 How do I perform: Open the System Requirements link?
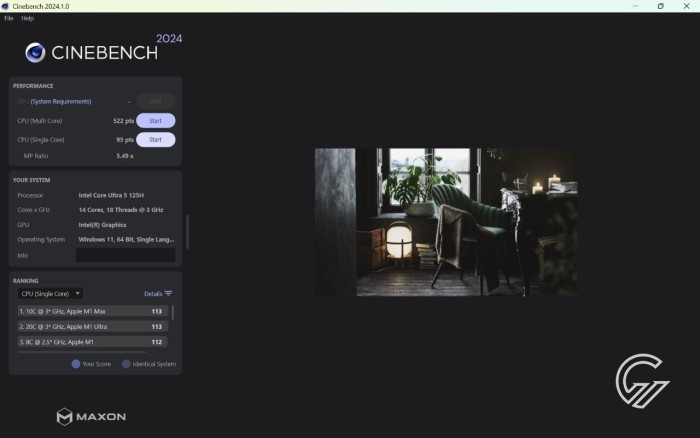pos(61,101)
